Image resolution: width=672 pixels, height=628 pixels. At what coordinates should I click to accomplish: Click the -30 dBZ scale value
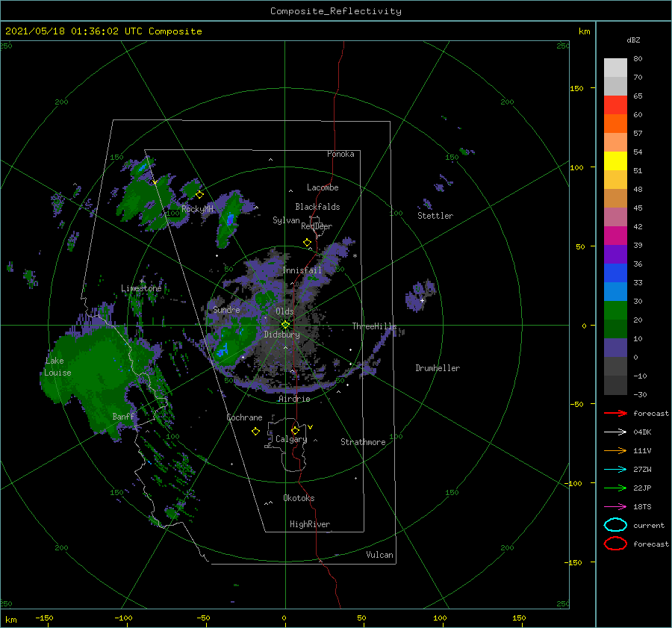coord(640,394)
